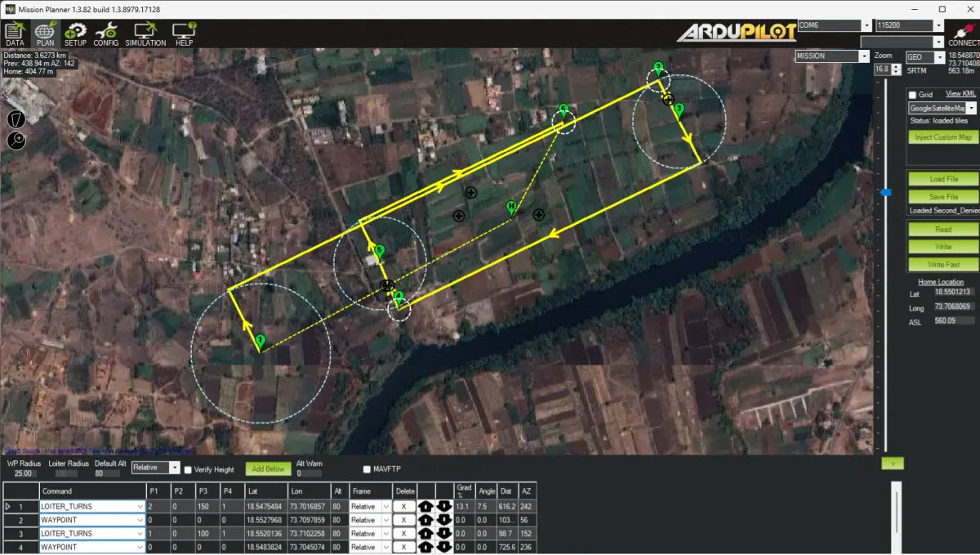980x555 pixels.
Task: Move row 3 LOITER_TURNS down with arrow
Action: click(x=444, y=534)
